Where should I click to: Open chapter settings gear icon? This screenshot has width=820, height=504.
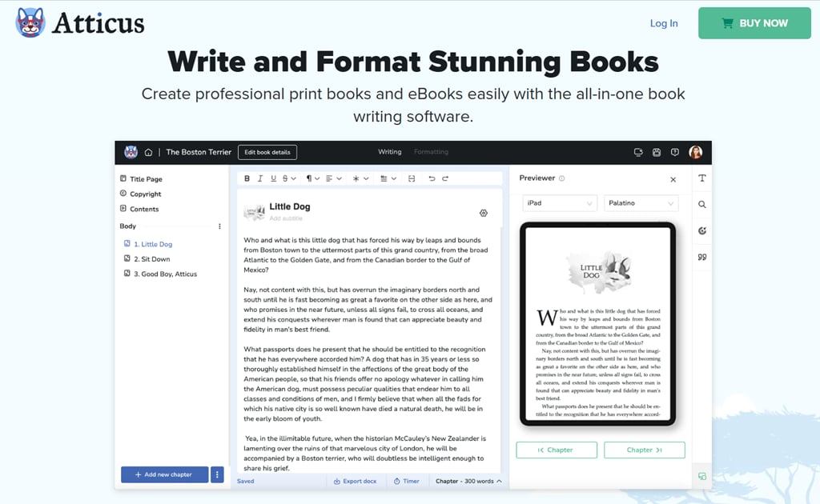click(x=483, y=213)
